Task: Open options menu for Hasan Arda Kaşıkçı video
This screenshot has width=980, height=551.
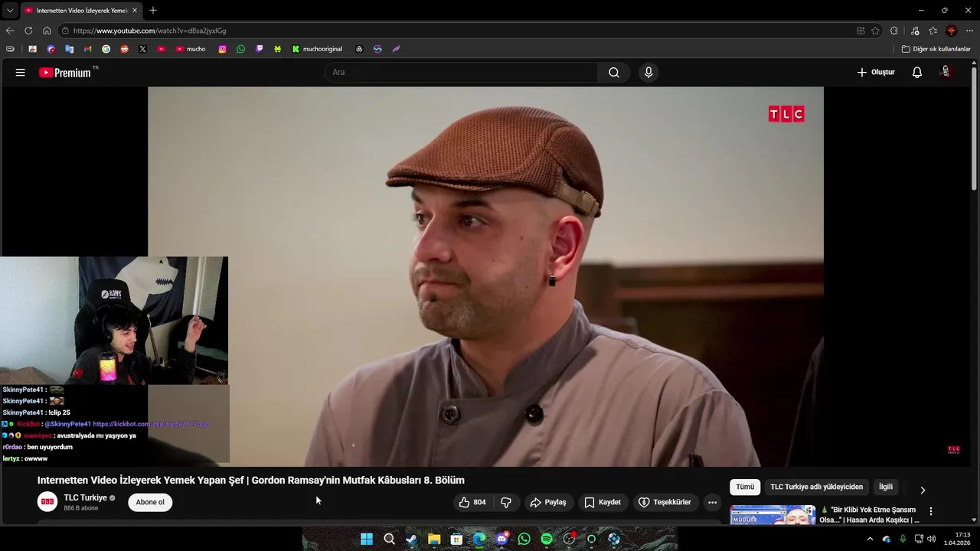Action: pyautogui.click(x=931, y=511)
